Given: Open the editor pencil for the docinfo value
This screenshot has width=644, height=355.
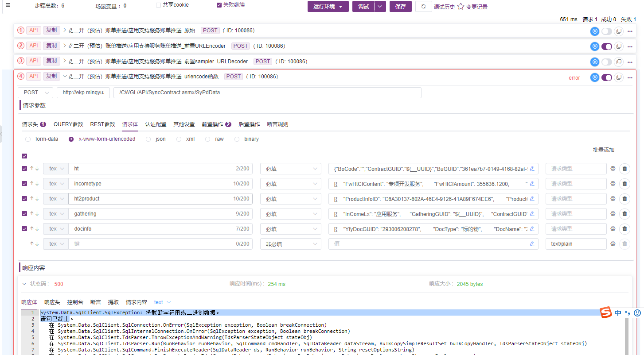Looking at the screenshot, I should pyautogui.click(x=532, y=229).
